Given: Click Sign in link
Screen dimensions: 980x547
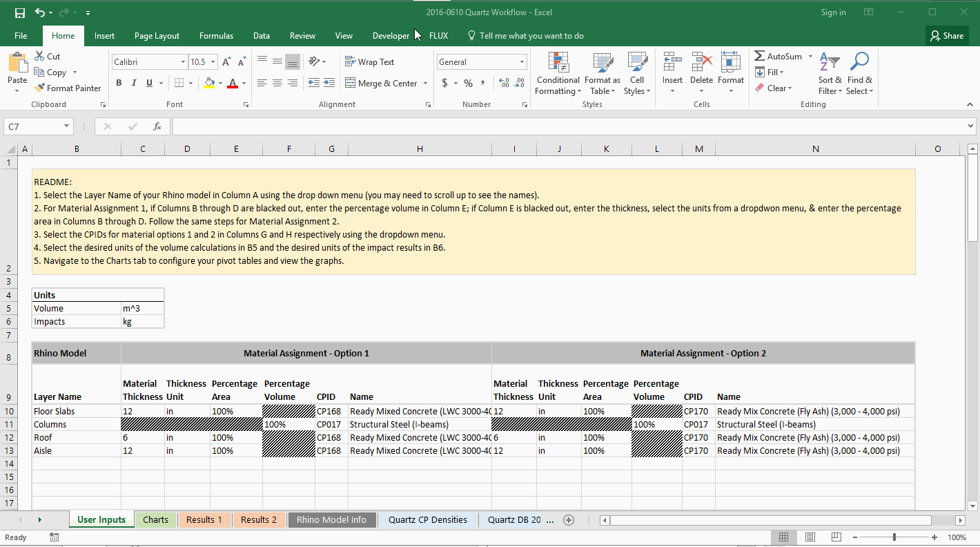Looking at the screenshot, I should tap(833, 12).
